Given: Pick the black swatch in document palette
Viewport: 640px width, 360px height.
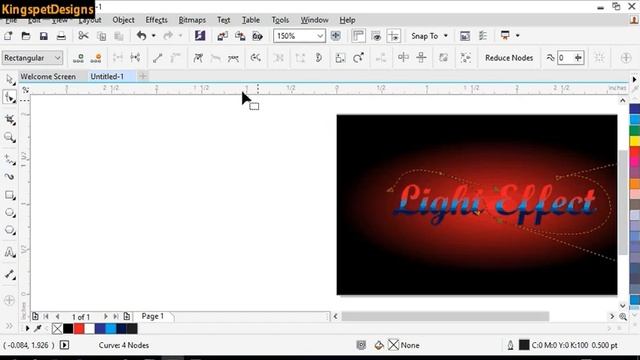Looking at the screenshot, I should click(68, 329).
